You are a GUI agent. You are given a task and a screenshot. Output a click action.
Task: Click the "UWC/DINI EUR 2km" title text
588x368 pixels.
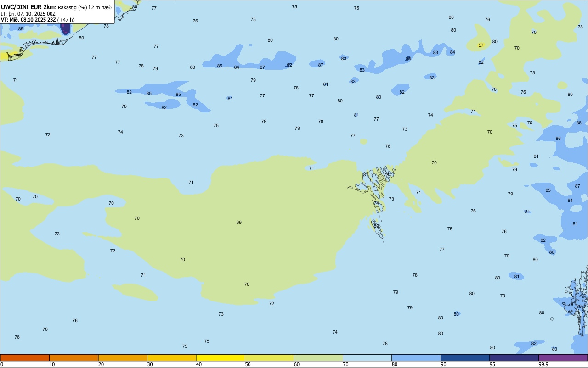click(28, 7)
